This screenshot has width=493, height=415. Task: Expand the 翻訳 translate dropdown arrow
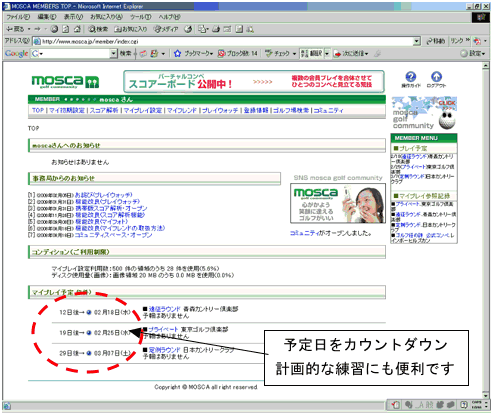[x=327, y=53]
